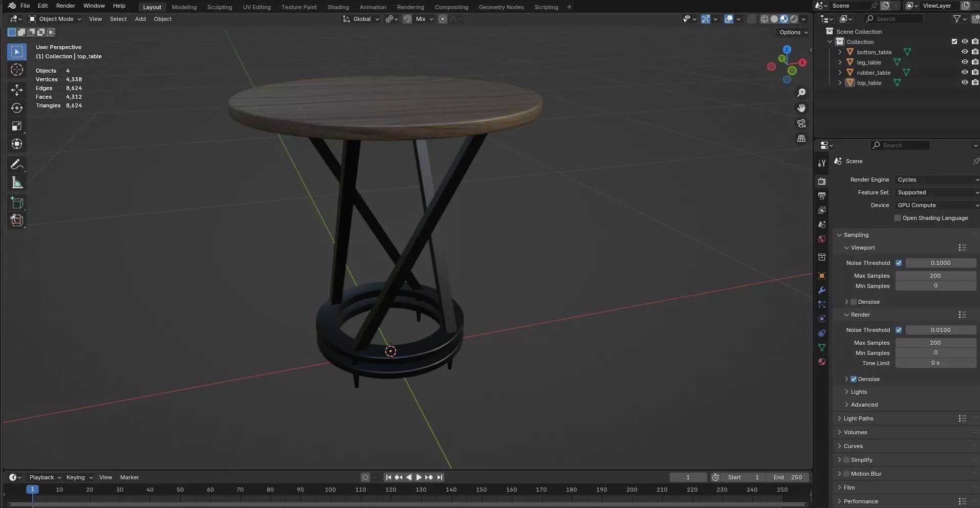Open the timeline Playback menu
Image resolution: width=980 pixels, height=508 pixels.
click(45, 477)
